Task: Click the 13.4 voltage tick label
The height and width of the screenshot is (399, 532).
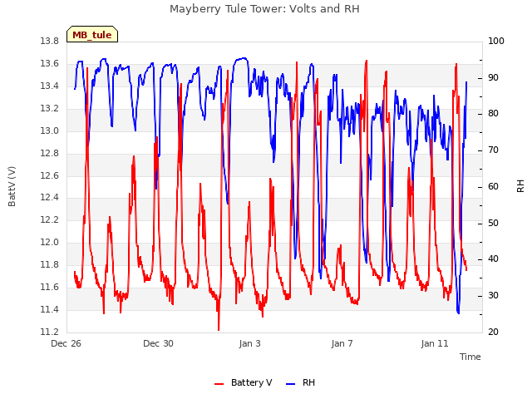Action: (x=50, y=86)
